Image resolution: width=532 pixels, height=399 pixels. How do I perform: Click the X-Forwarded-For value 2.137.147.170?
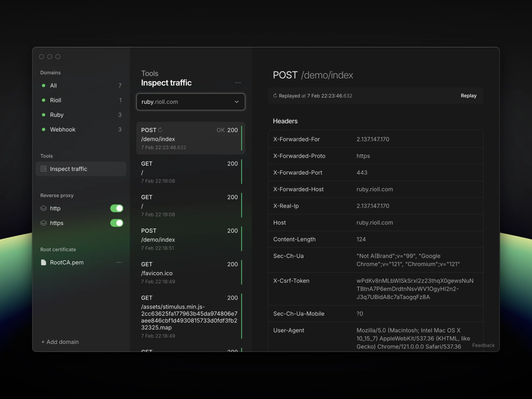tap(373, 139)
